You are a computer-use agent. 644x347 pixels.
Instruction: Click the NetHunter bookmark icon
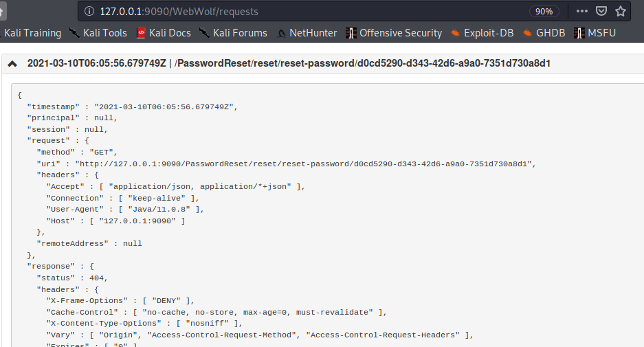(x=281, y=33)
